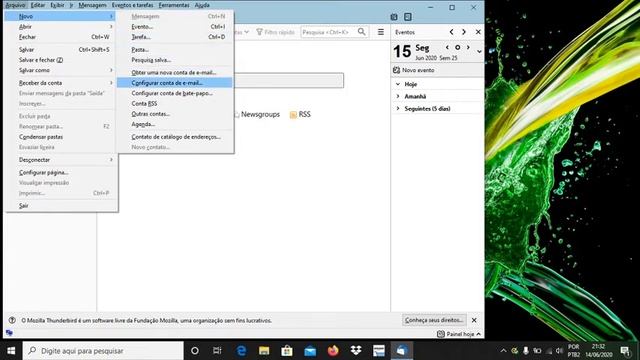This screenshot has width=640, height=360.
Task: Open the Desconectar submenu
Action: click(61, 160)
